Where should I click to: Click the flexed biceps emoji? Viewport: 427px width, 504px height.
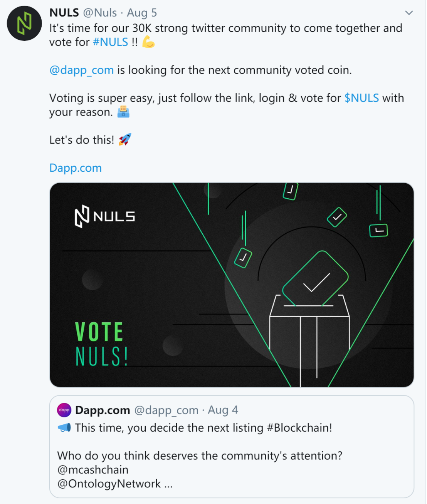coord(148,42)
